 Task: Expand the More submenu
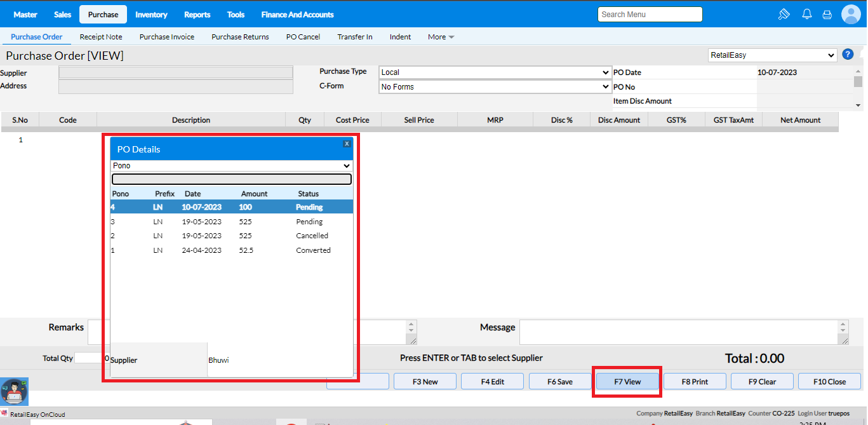coord(441,37)
